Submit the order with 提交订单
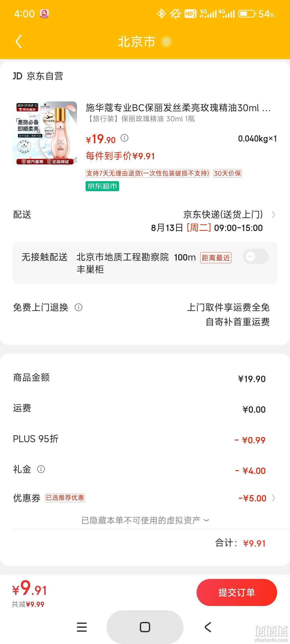 (x=237, y=592)
